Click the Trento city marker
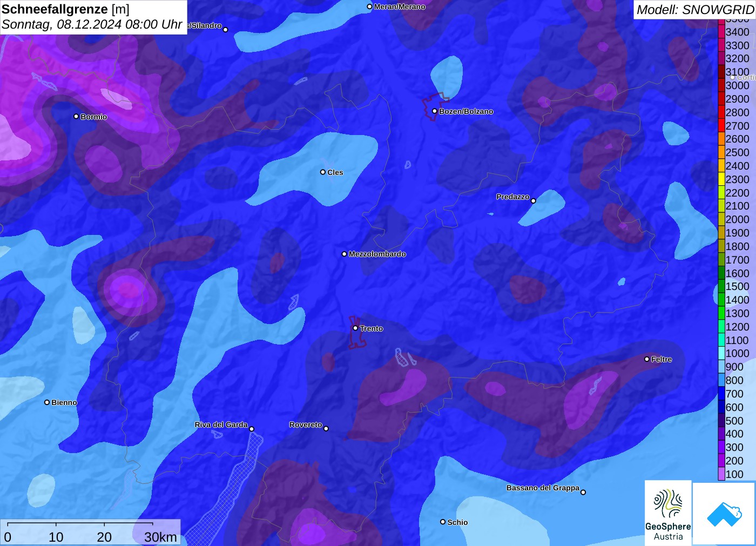756x546 pixels. coord(355,328)
